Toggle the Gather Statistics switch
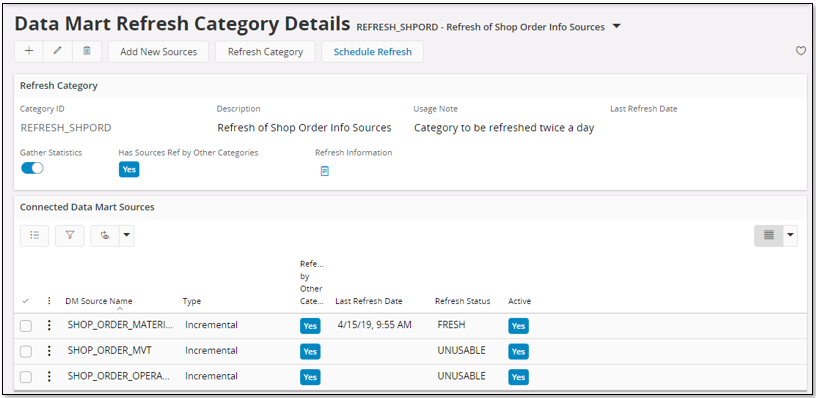 [x=32, y=169]
